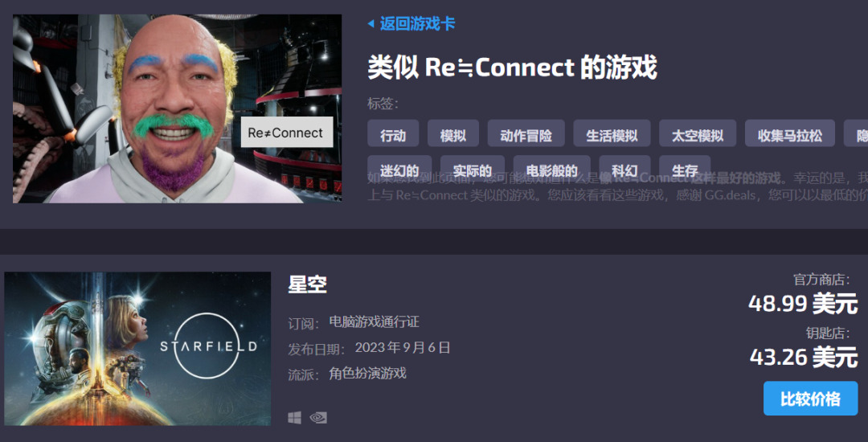Choose the 生存 tag
The width and height of the screenshot is (868, 442).
(x=685, y=169)
